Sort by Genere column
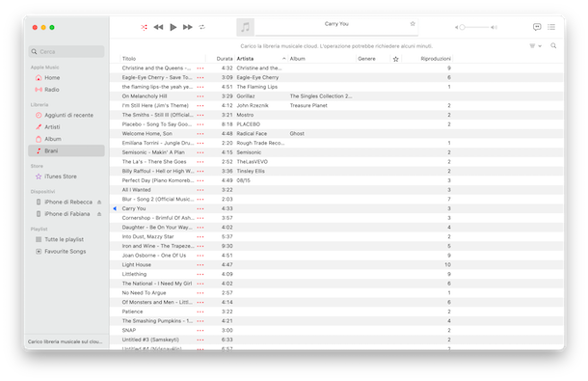Viewport: 588px width, 381px height. [x=373, y=59]
